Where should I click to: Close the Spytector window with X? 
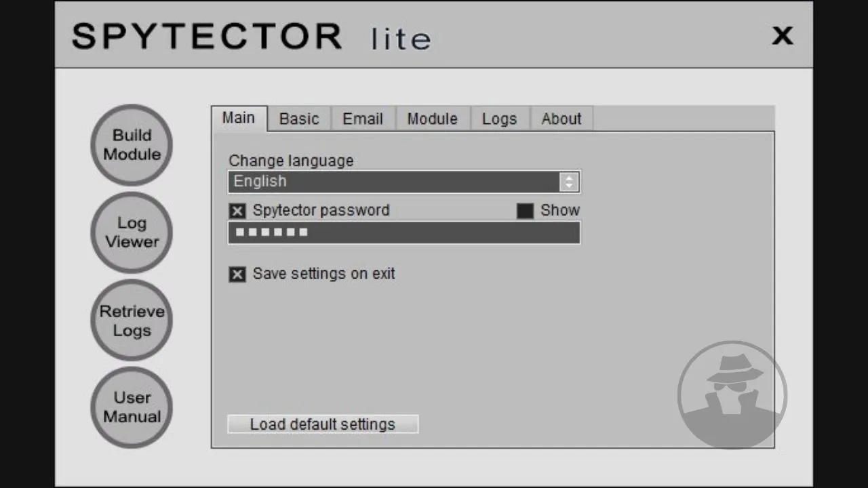783,35
